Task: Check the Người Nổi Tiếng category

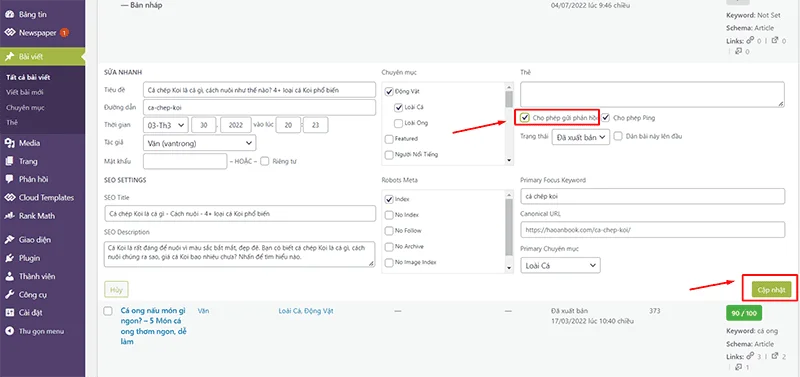Action: coord(389,154)
